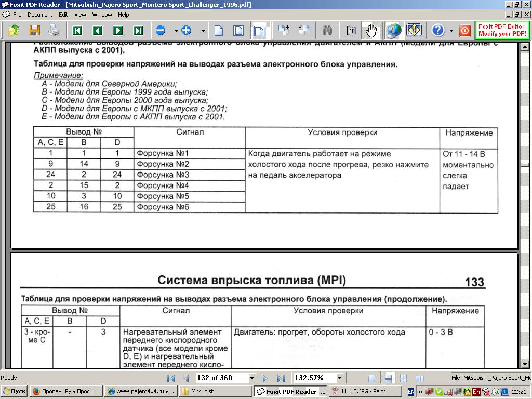
Task: Expand the zoom percentage dropdown
Action: [339, 378]
